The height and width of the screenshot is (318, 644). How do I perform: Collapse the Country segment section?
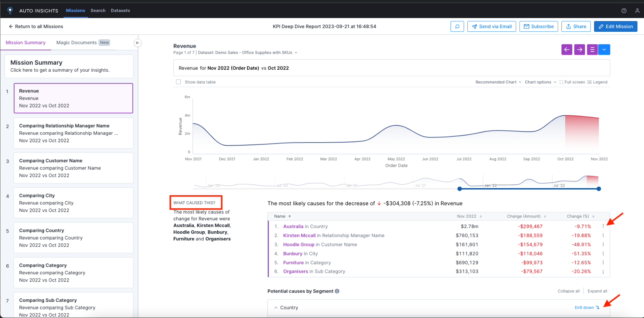[276, 308]
